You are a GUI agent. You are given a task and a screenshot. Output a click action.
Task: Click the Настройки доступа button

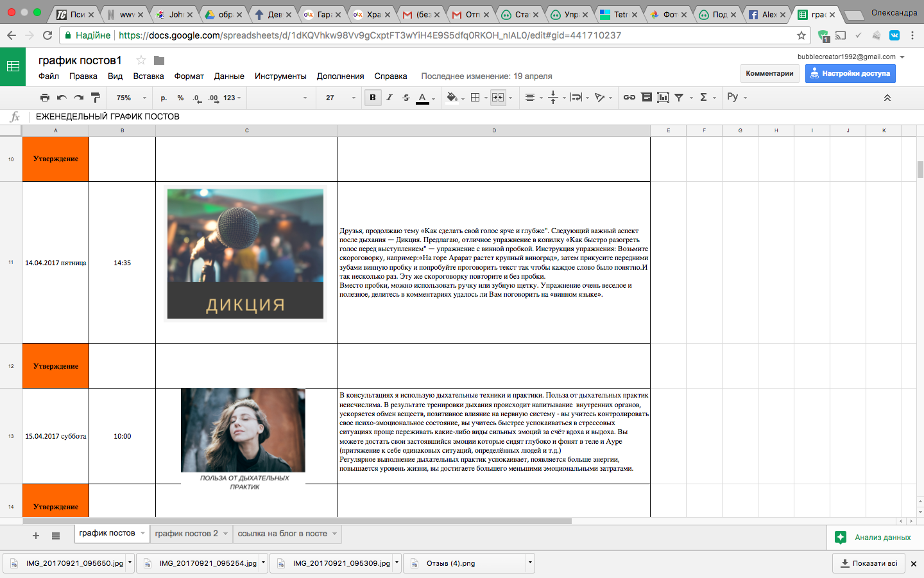click(x=850, y=73)
